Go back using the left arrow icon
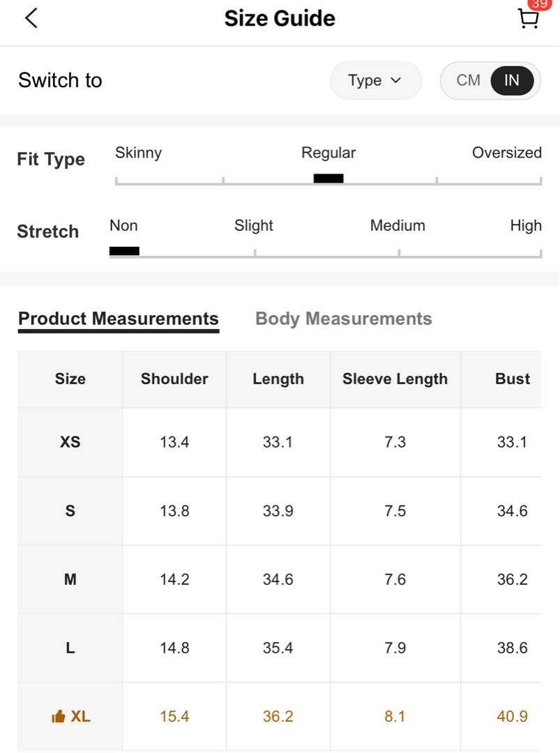Image resolution: width=560 pixels, height=753 pixels. 31,19
